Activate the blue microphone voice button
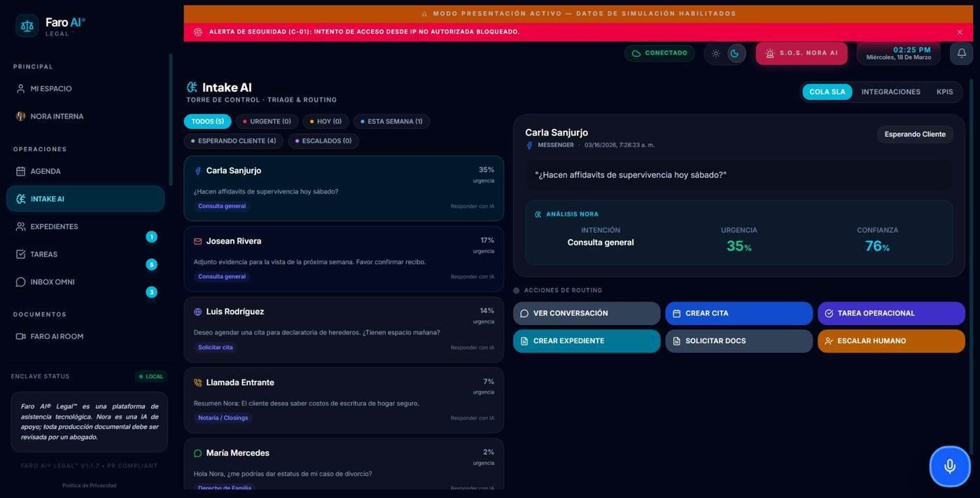Viewport: 980px width, 498px height. [x=949, y=466]
